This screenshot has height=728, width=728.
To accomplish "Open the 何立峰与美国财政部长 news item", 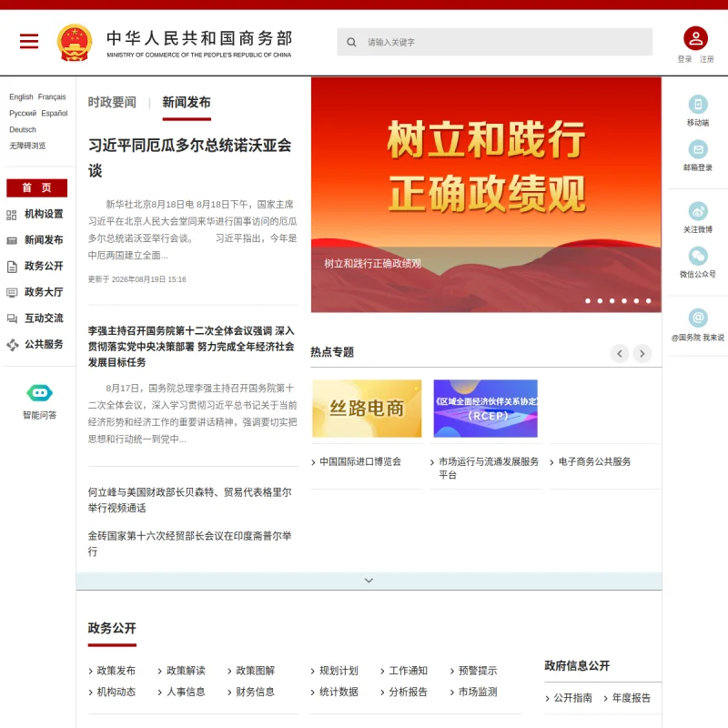I will click(189, 500).
